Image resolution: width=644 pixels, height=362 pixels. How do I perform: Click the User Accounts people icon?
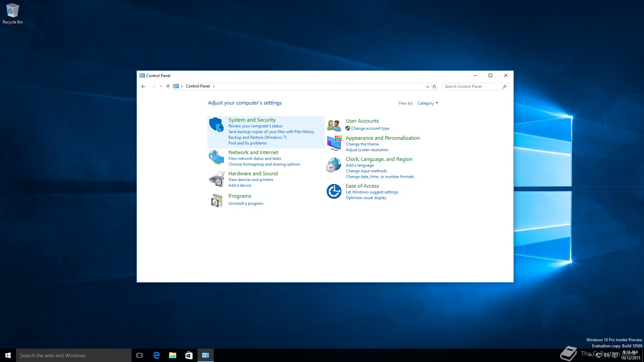(334, 125)
